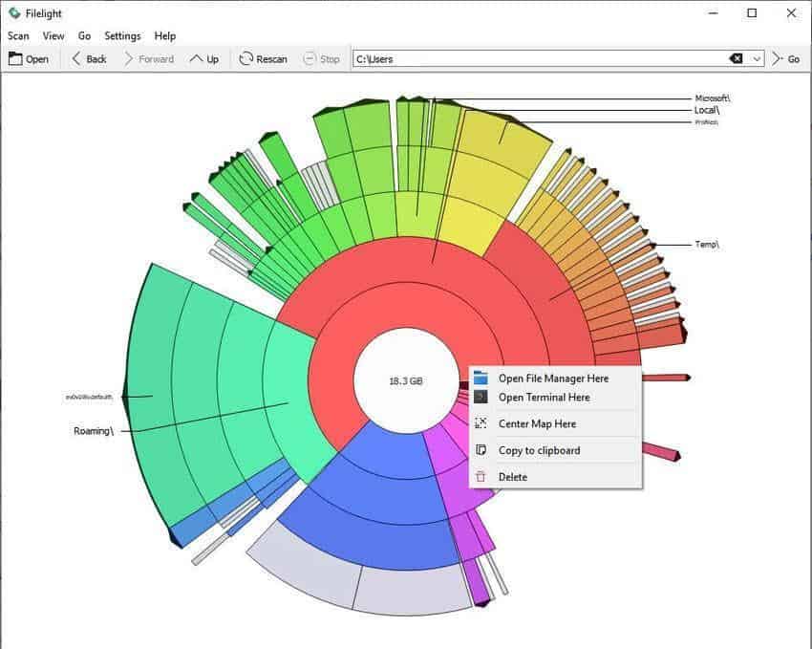
Task: Expand the location history dropdown
Action: coord(757,59)
